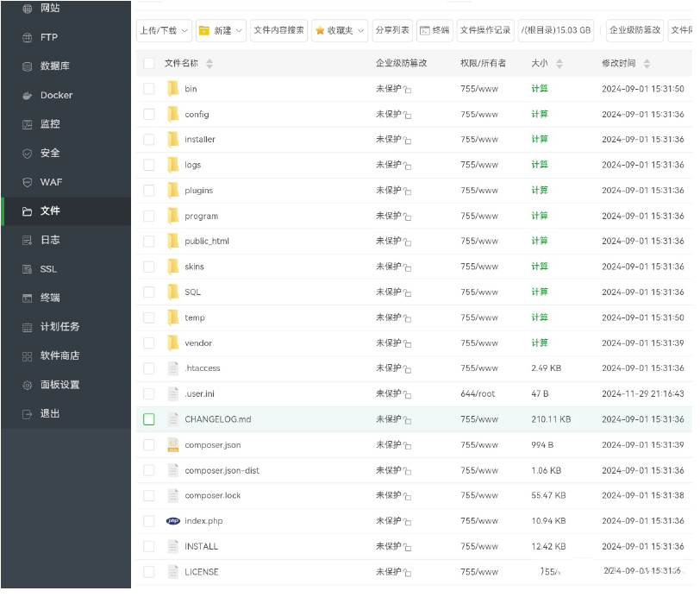This screenshot has height=597, width=700.
Task: Click the panel settings gear icon
Action: 27,385
